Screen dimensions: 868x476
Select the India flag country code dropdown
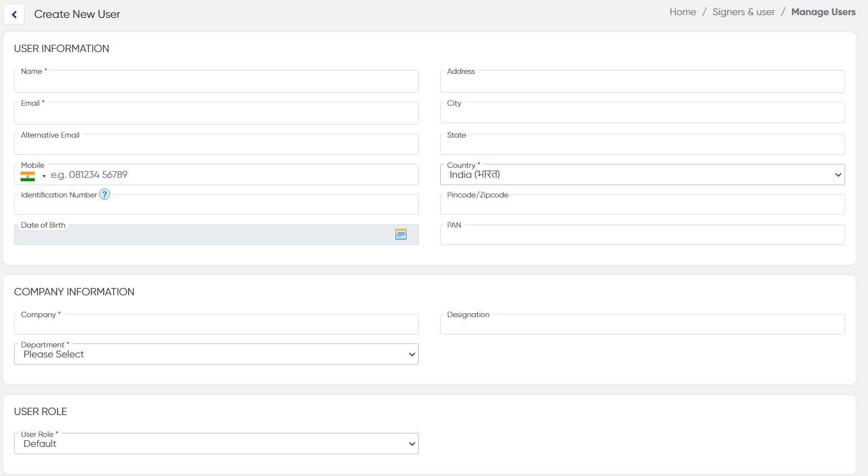[33, 176]
